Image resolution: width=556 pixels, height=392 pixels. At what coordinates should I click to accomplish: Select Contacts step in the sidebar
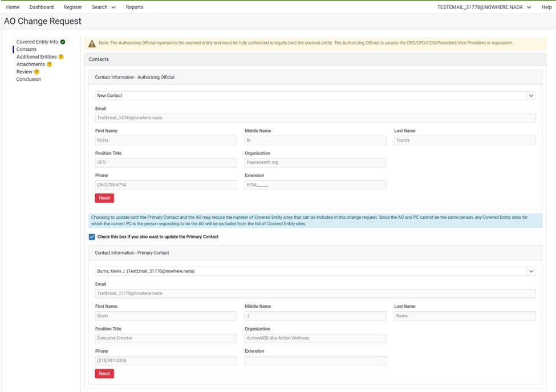tap(26, 50)
